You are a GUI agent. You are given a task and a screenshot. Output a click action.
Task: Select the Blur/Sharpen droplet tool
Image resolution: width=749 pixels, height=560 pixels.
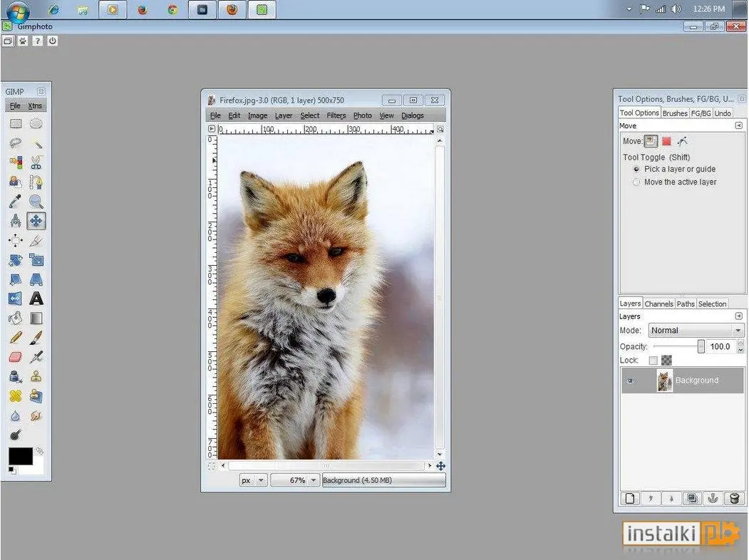pyautogui.click(x=16, y=416)
